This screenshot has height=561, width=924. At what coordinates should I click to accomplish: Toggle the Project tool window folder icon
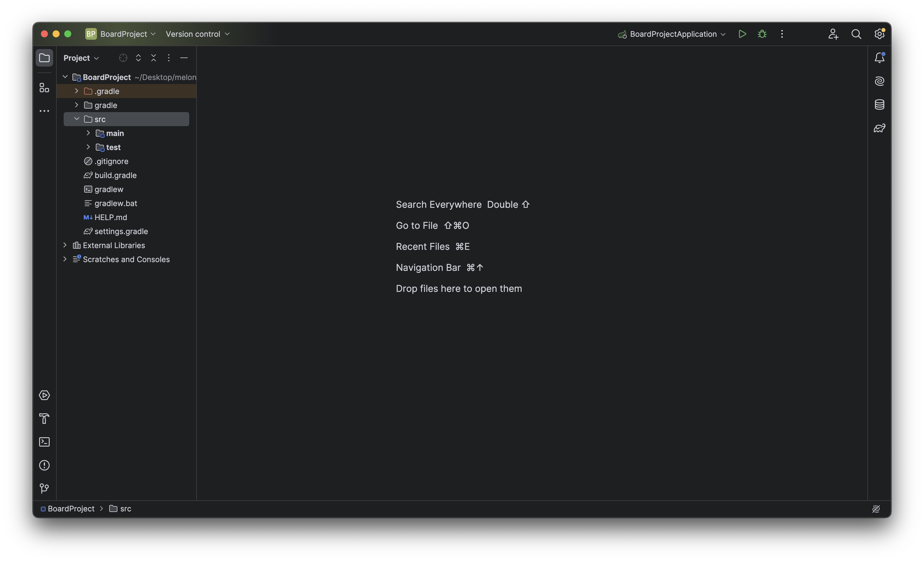pos(44,58)
